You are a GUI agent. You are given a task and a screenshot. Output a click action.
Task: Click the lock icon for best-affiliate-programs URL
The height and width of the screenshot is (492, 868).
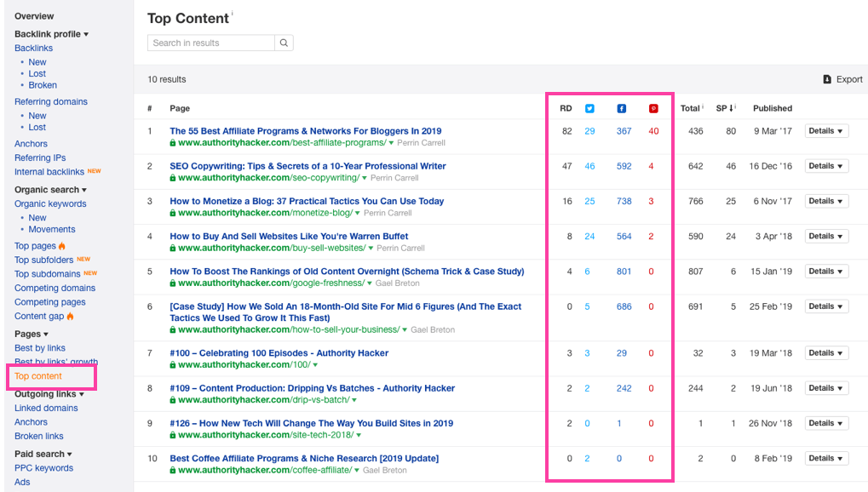coord(173,143)
